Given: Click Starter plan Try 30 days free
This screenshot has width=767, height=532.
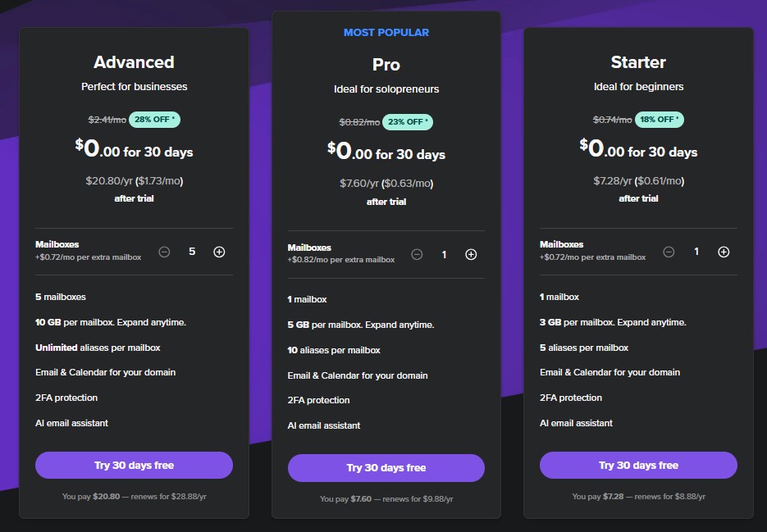Looking at the screenshot, I should 638,466.
